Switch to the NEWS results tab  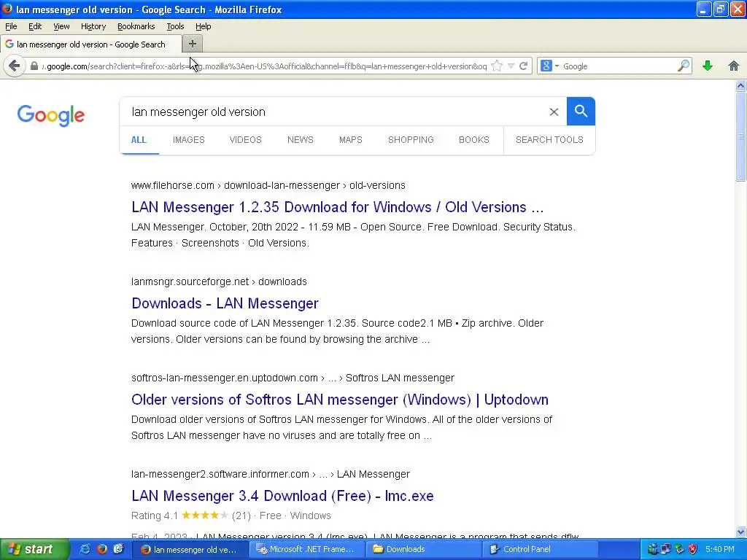(300, 140)
